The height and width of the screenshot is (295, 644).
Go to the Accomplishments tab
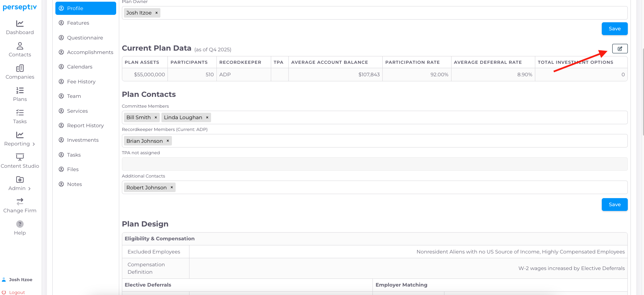[x=86, y=52]
